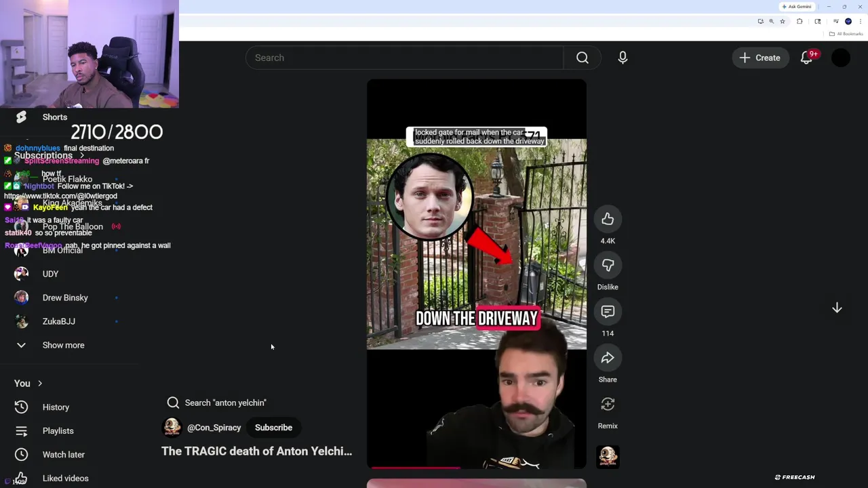Click the Shorts video player
The height and width of the screenshot is (488, 868).
point(477,274)
